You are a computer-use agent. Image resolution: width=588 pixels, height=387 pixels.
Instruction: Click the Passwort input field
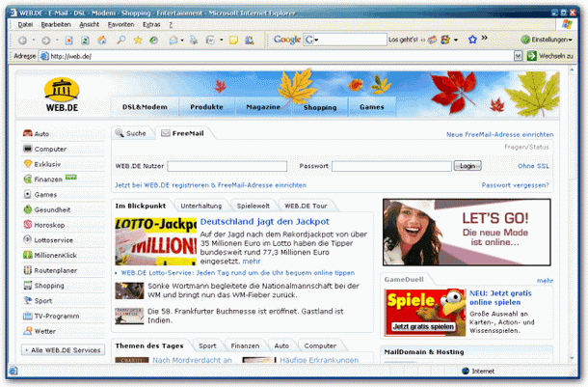(x=391, y=166)
